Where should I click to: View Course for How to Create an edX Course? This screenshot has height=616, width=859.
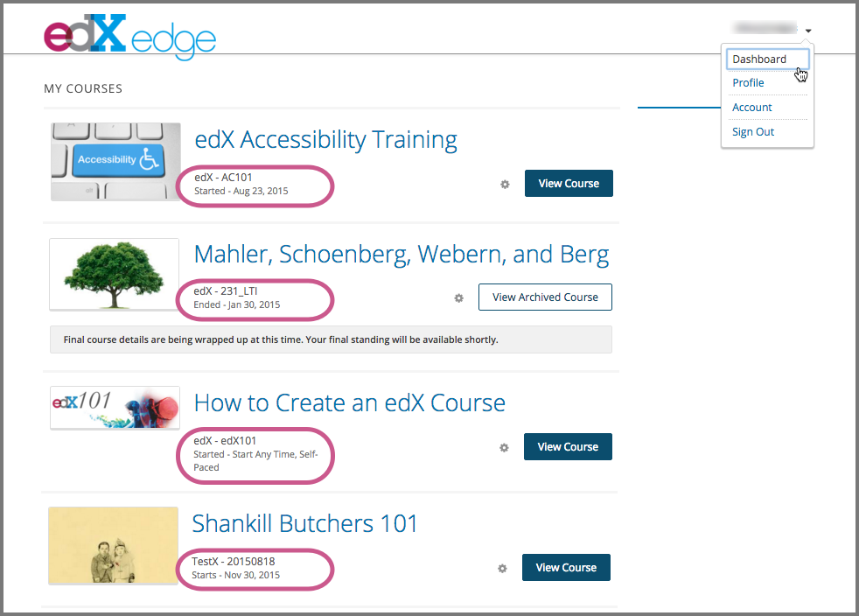point(568,446)
